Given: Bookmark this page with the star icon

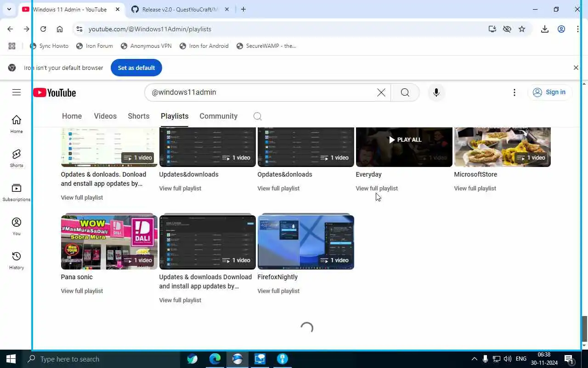Looking at the screenshot, I should click(x=522, y=29).
